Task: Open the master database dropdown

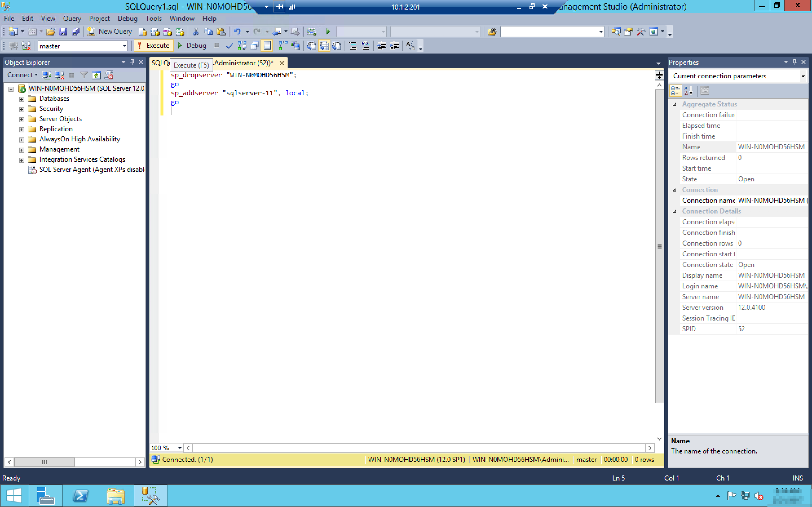Action: pyautogui.click(x=125, y=46)
